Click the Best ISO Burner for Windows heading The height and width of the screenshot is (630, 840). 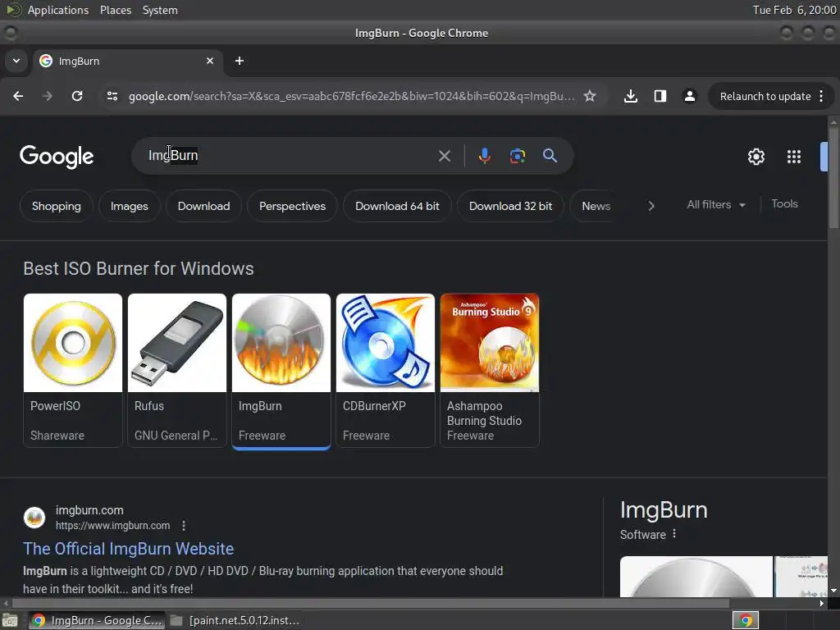pos(138,268)
